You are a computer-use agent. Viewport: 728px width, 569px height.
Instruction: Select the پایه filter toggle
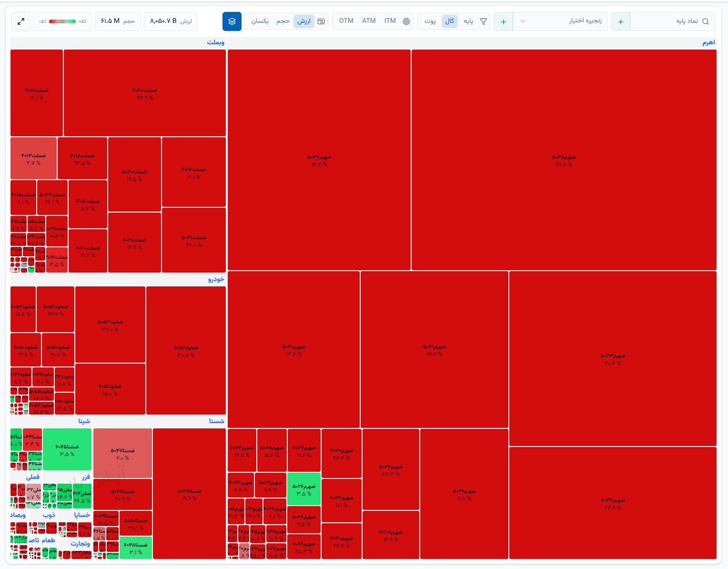pos(469,21)
